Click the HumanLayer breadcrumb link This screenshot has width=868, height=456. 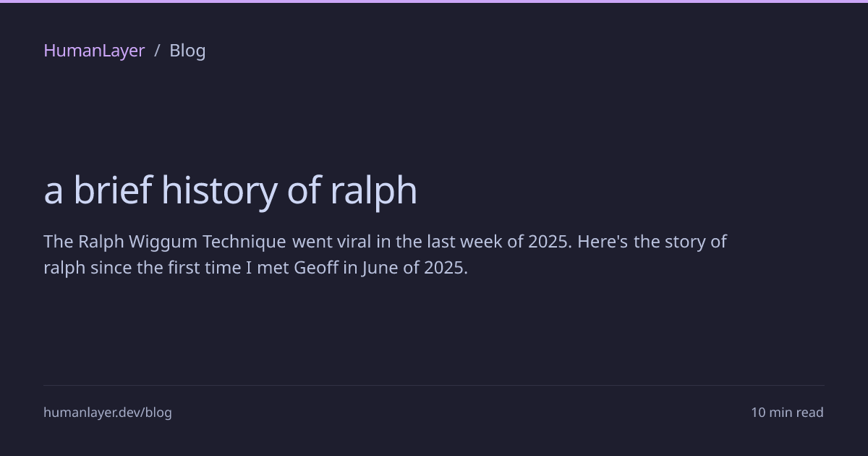[94, 51]
